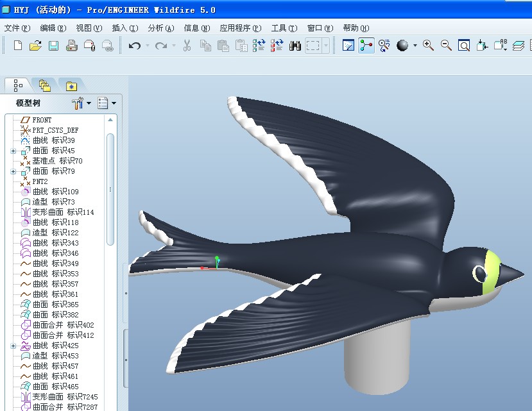Open an existing file via the folder icon
The image size is (532, 411).
click(36, 45)
